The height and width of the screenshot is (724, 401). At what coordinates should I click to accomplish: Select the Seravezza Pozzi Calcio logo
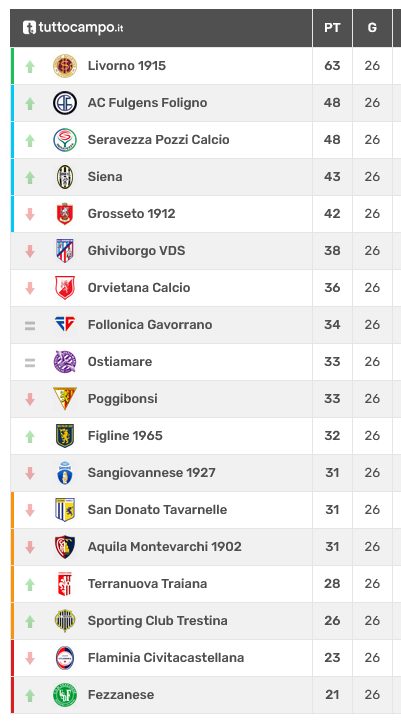coord(65,140)
